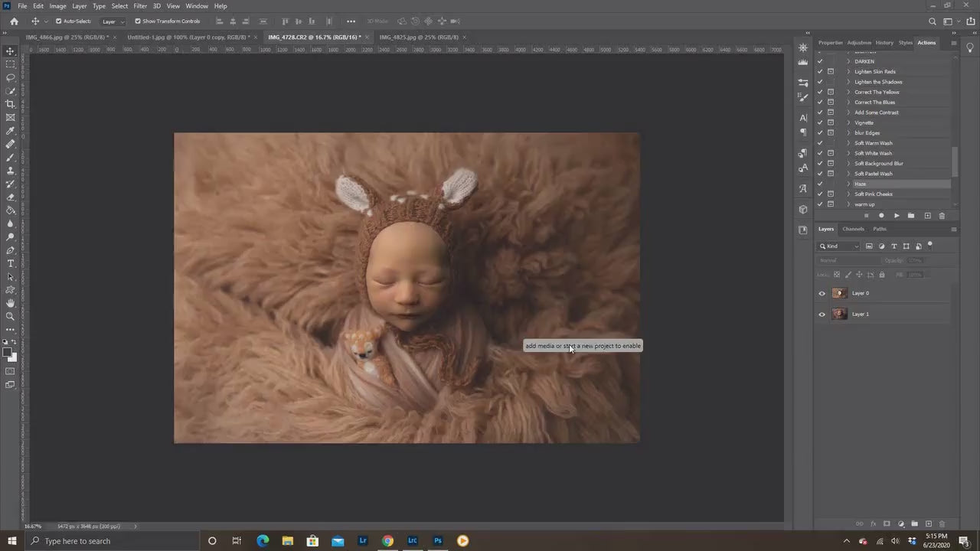Click the Play action button
980x551 pixels.
click(897, 216)
